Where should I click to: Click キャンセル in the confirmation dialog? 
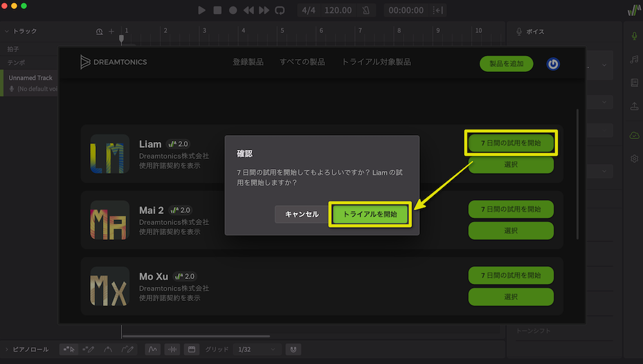pyautogui.click(x=302, y=214)
